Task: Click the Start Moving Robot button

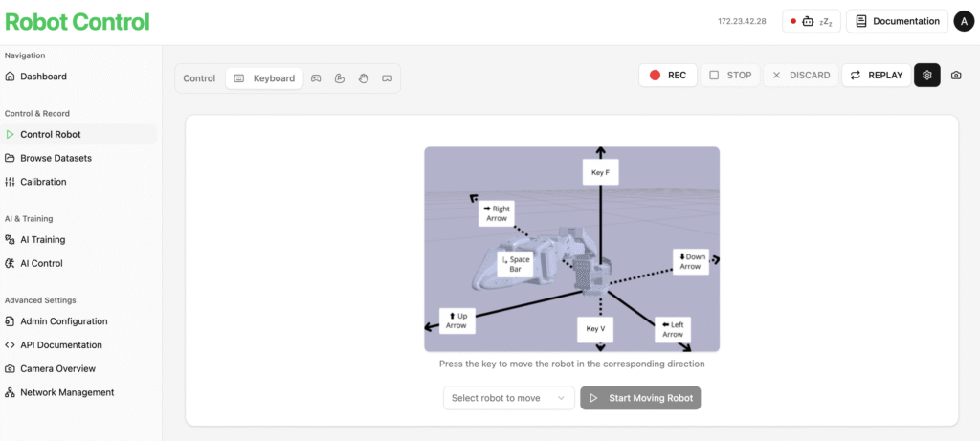Action: pyautogui.click(x=640, y=398)
